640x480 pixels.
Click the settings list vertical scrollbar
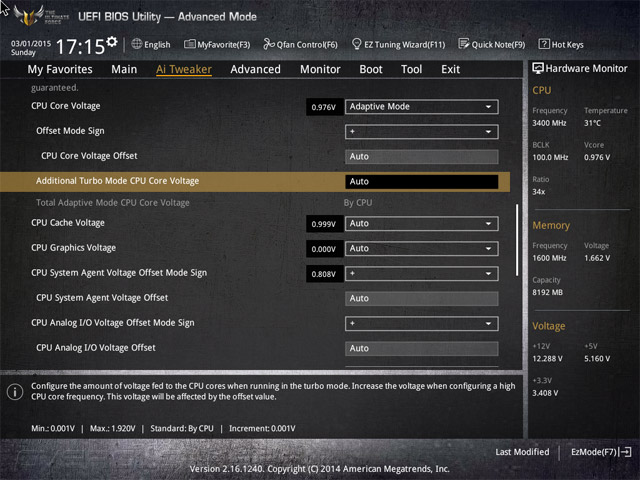pos(517,240)
